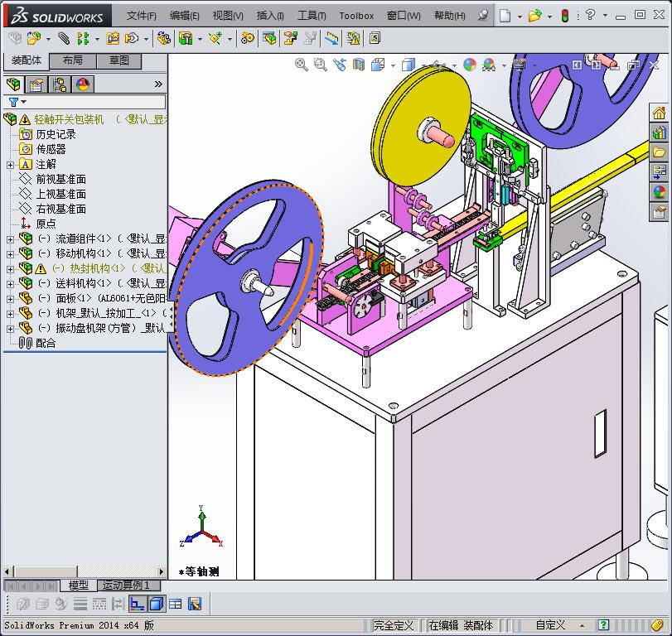Click the New document icon

pos(505,16)
